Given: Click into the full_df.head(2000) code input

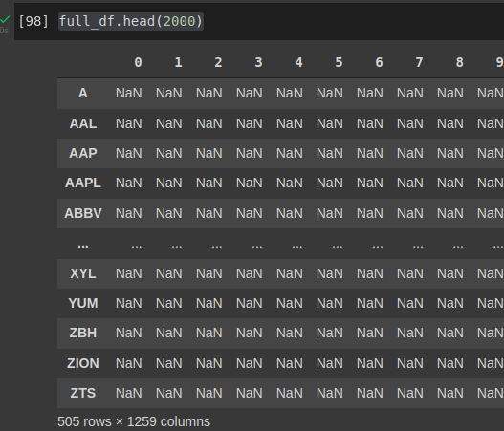Looking at the screenshot, I should [130, 22].
